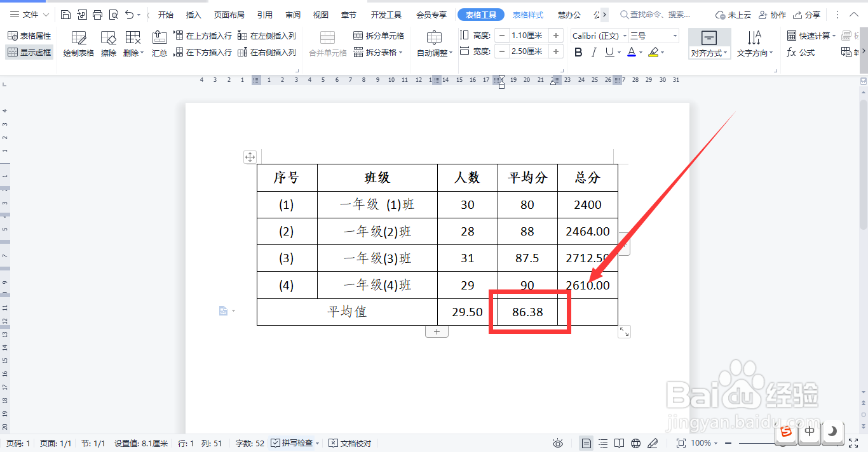Click the table resize handle at corner

625,331
